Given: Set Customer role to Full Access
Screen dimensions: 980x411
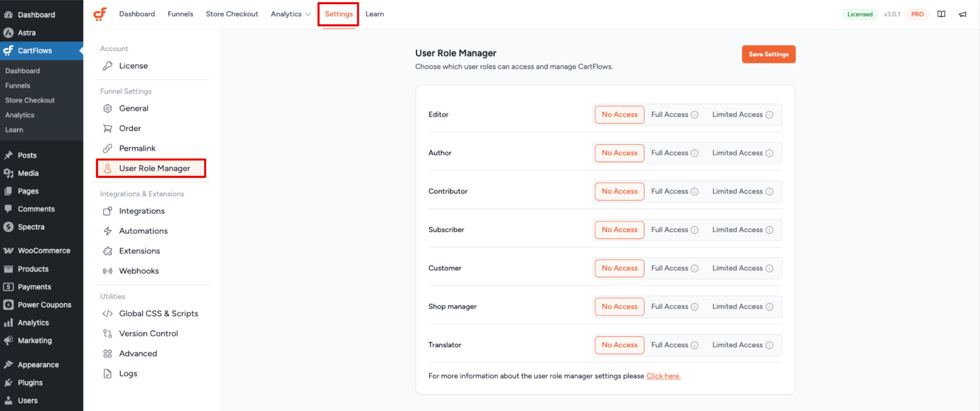Looking at the screenshot, I should pos(669,268).
